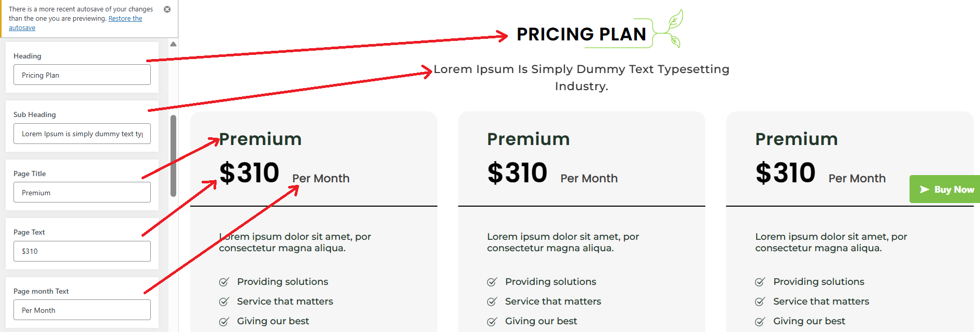The height and width of the screenshot is (332, 980).
Task: Click the Heading input containing "Pricing Plan"
Action: coord(82,75)
